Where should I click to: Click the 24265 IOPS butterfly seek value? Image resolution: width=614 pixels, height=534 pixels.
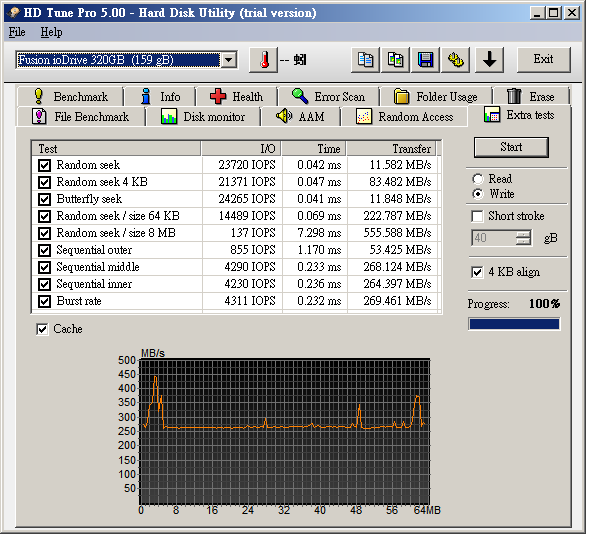pos(247,199)
